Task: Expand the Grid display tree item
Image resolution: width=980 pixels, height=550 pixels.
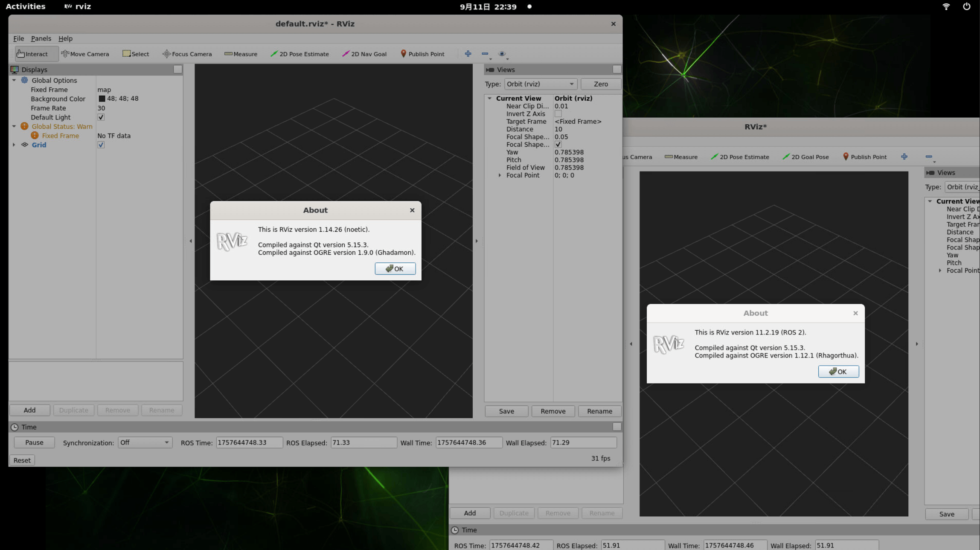Action: point(14,145)
